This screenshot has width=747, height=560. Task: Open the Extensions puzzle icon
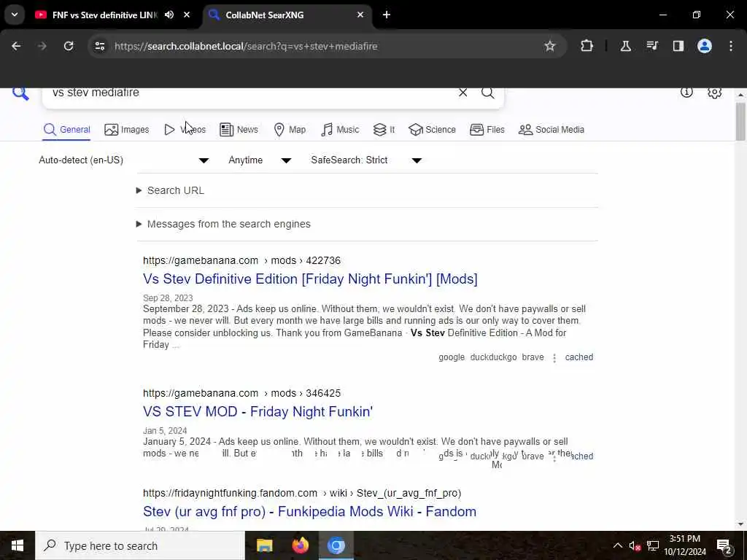[x=587, y=46]
